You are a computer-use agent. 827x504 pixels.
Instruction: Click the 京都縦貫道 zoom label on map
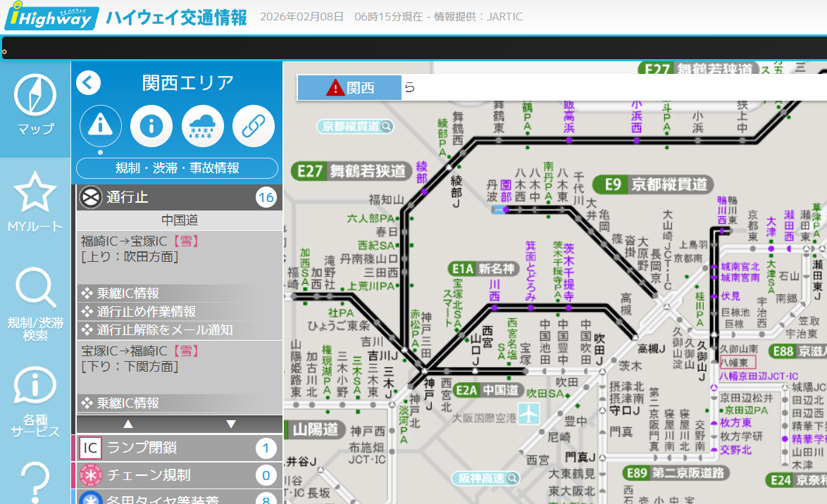point(355,127)
